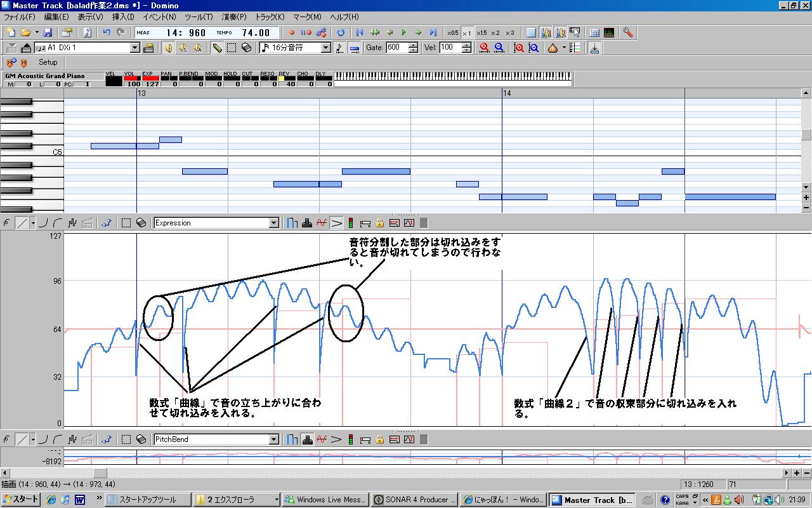Open the スタート Start button
Viewport: 812px width, 508px height.
click(x=21, y=500)
